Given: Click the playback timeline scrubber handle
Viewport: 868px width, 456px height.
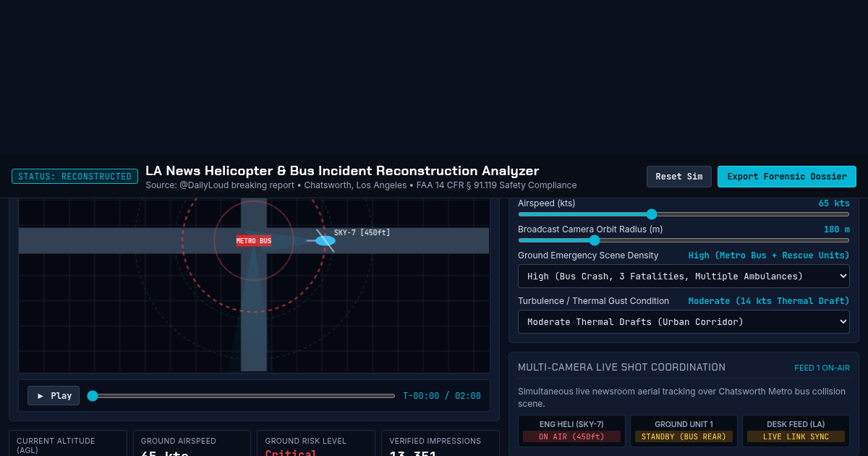Looking at the screenshot, I should tap(93, 396).
